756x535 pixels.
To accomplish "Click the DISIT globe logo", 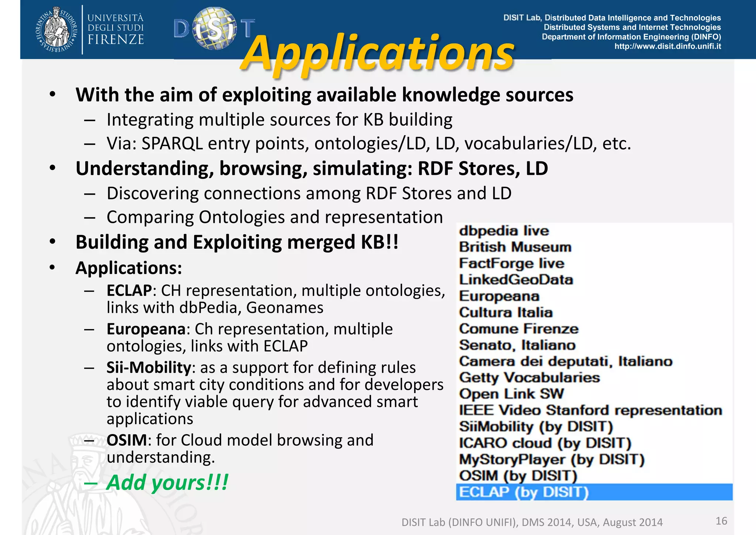I will (214, 29).
